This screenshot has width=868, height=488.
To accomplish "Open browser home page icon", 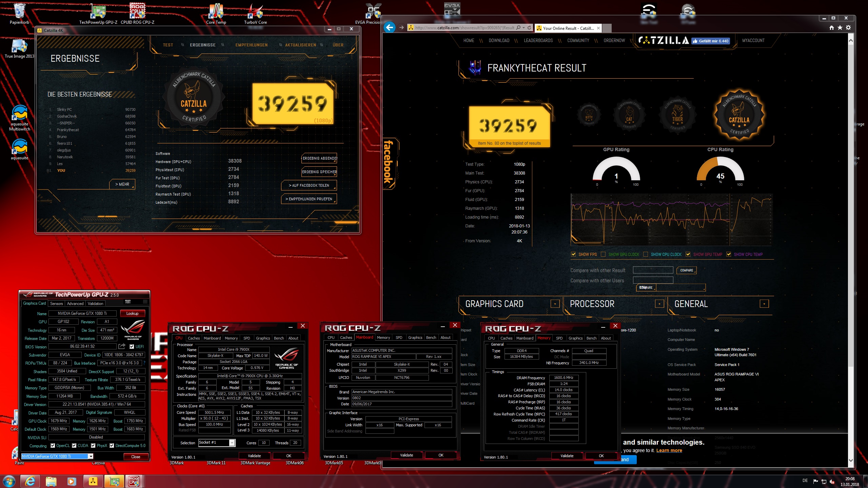I will click(832, 28).
